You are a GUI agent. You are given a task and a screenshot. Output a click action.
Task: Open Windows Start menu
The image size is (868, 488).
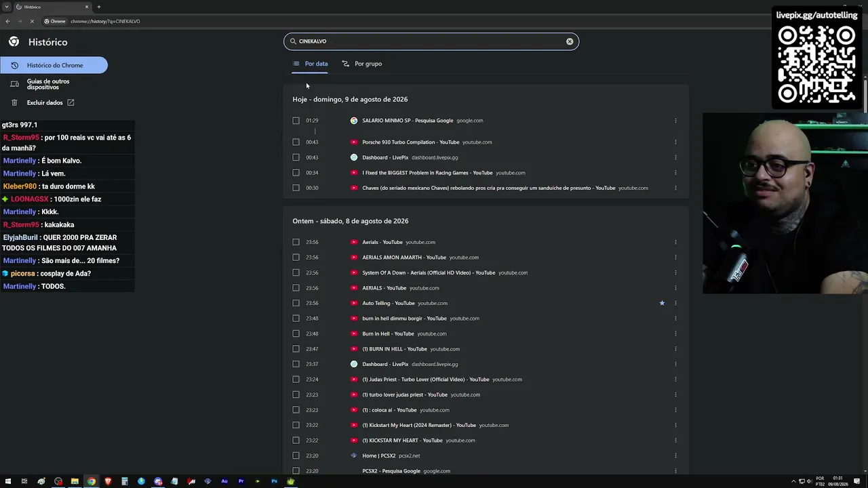[x=7, y=481]
